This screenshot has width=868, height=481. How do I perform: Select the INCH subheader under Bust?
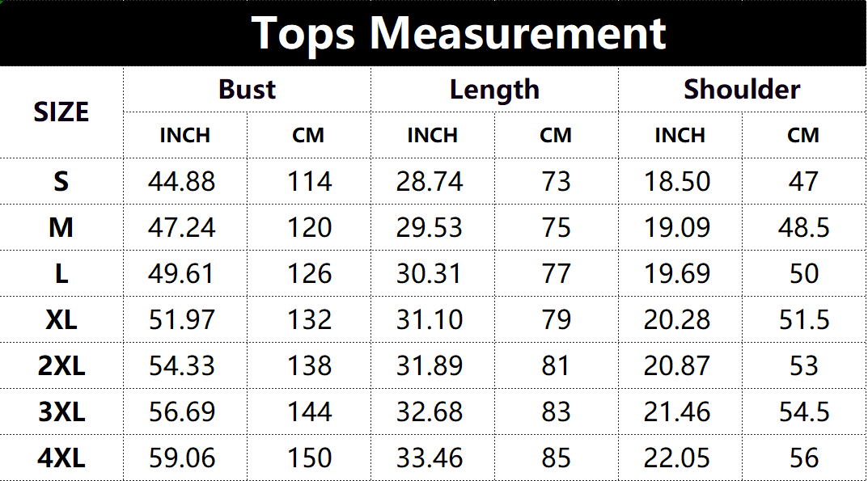coord(184,135)
